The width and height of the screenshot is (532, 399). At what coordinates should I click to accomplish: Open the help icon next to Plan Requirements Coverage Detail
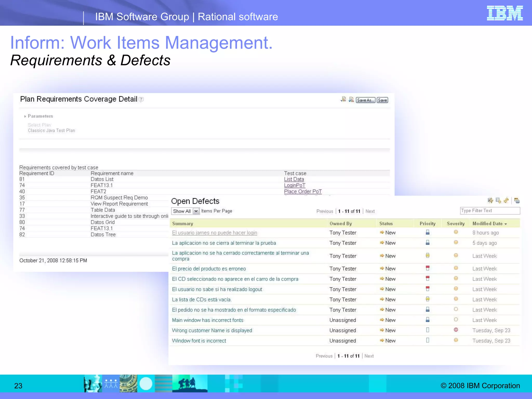coord(141,99)
